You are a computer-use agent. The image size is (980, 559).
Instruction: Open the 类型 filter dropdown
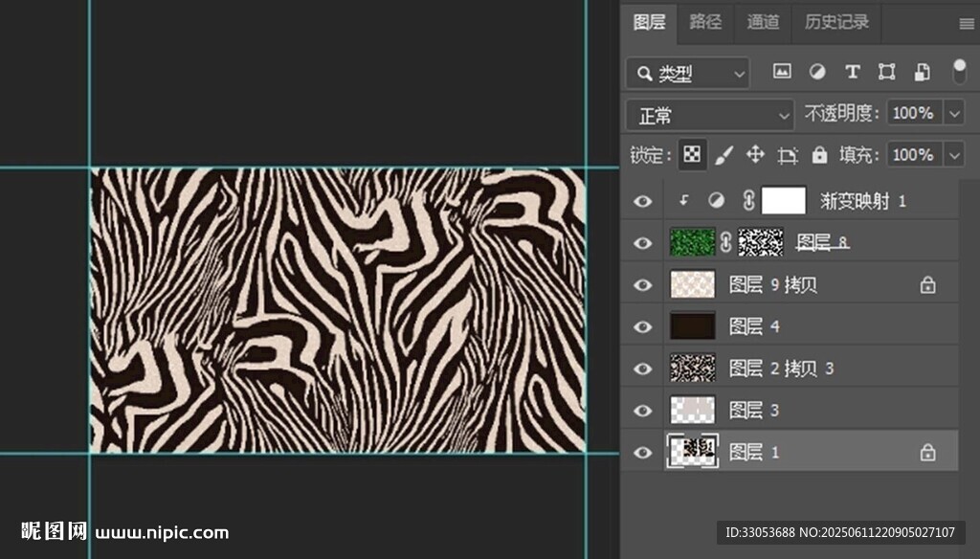click(x=687, y=74)
